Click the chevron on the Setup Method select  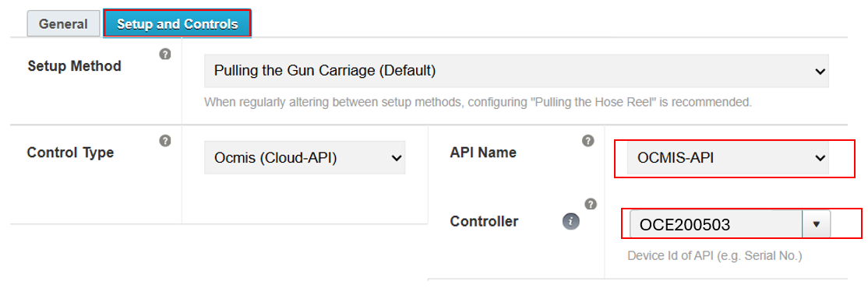coord(819,72)
